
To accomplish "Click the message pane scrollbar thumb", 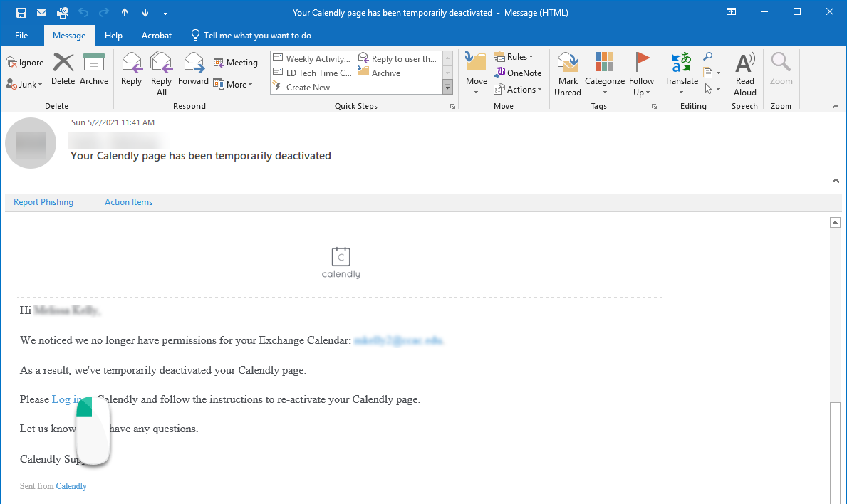I will (x=835, y=452).
